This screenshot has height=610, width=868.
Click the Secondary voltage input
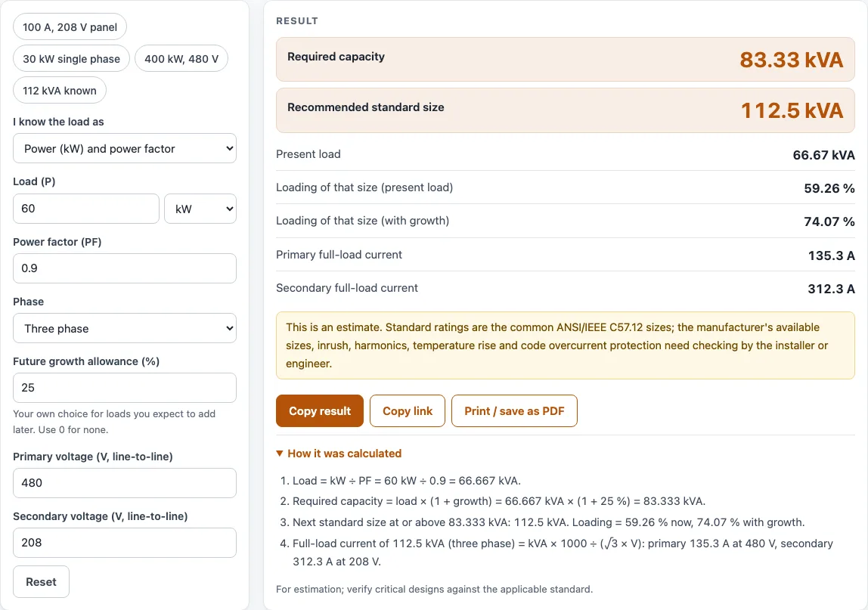[x=125, y=543]
